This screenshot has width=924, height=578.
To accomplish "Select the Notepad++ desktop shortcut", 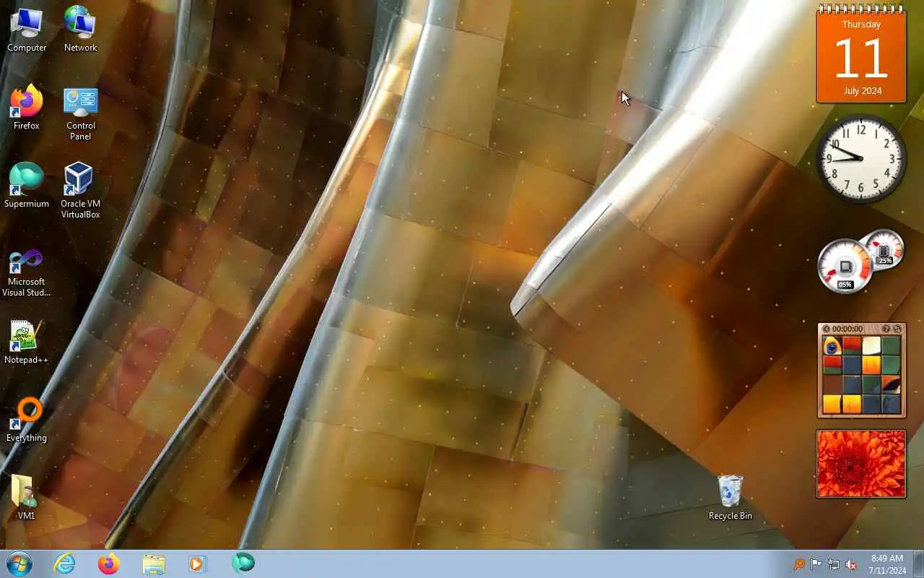I will pyautogui.click(x=27, y=341).
